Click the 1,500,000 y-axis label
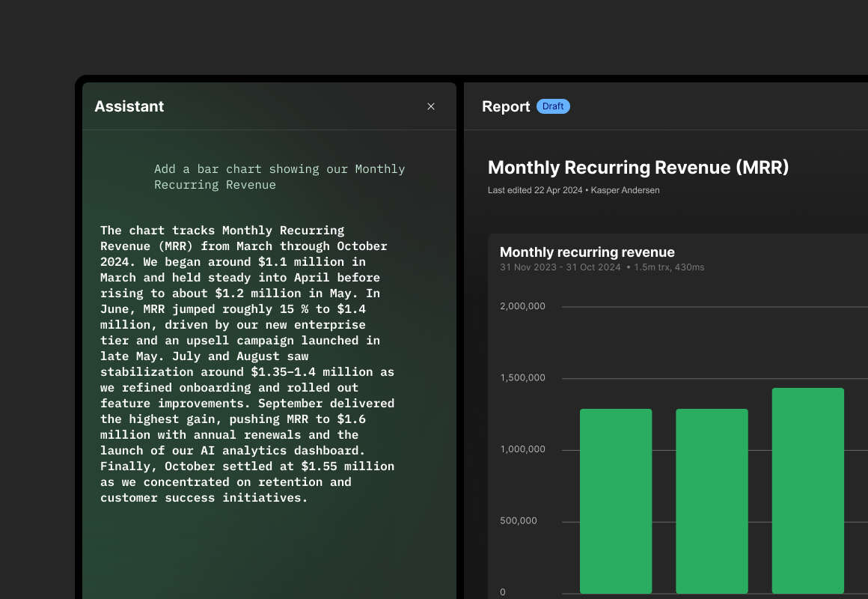This screenshot has height=599, width=868. (x=522, y=378)
